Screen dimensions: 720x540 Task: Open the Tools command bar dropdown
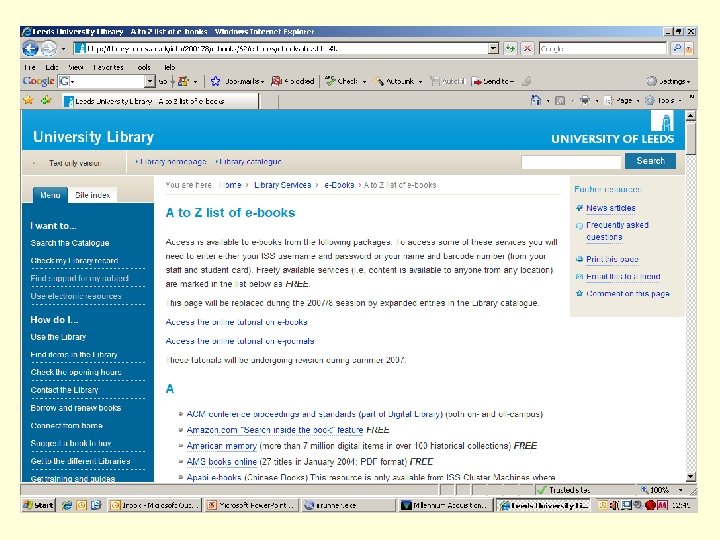coord(663,100)
